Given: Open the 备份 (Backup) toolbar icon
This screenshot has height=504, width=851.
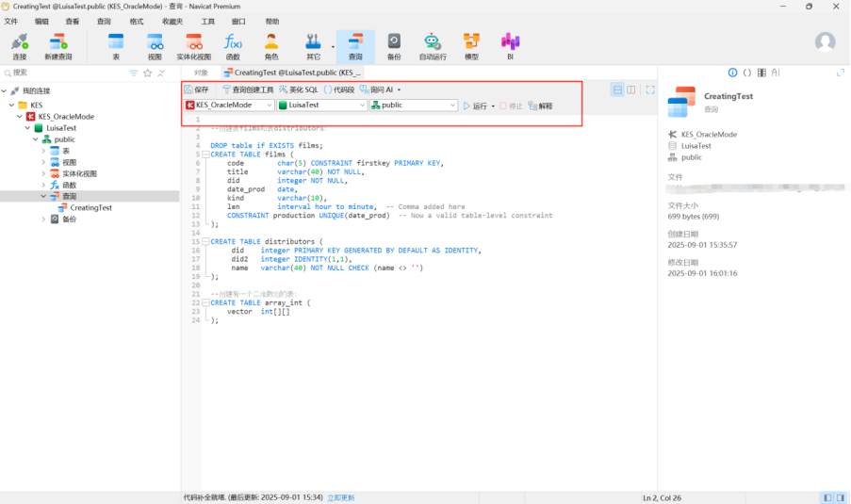Looking at the screenshot, I should [x=394, y=45].
